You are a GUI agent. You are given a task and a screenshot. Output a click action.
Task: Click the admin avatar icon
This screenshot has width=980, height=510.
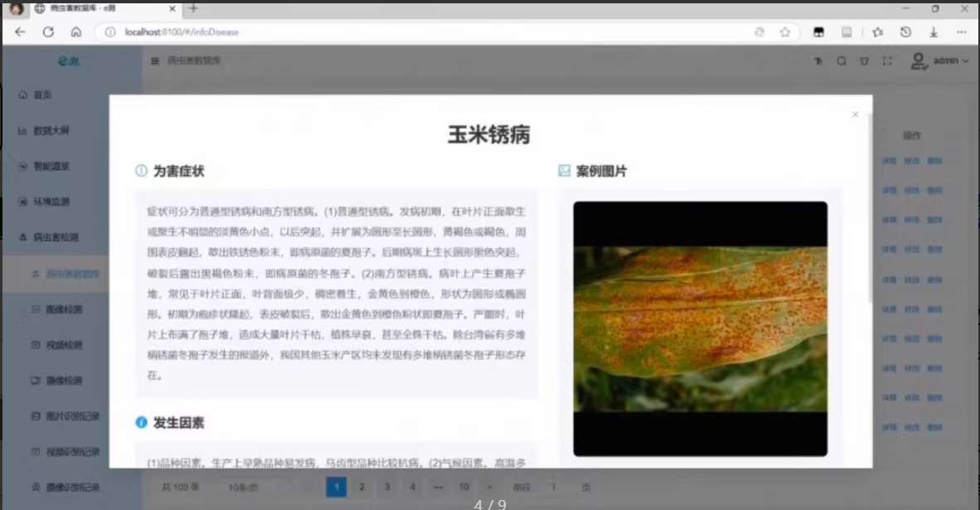point(918,61)
